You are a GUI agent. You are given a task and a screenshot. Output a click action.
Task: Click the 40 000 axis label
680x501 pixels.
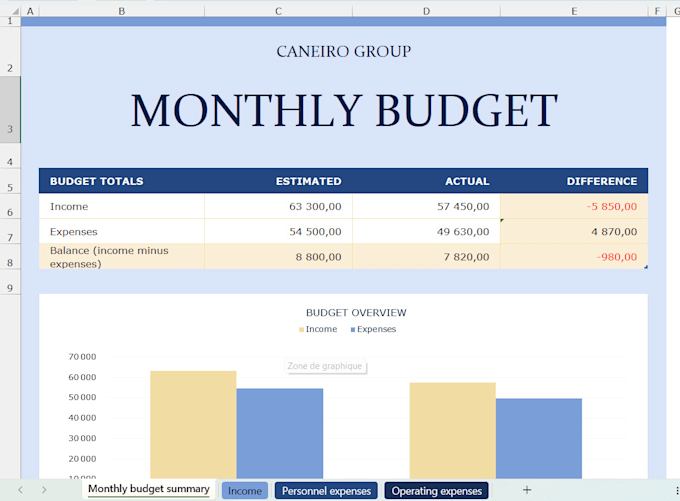pos(82,418)
